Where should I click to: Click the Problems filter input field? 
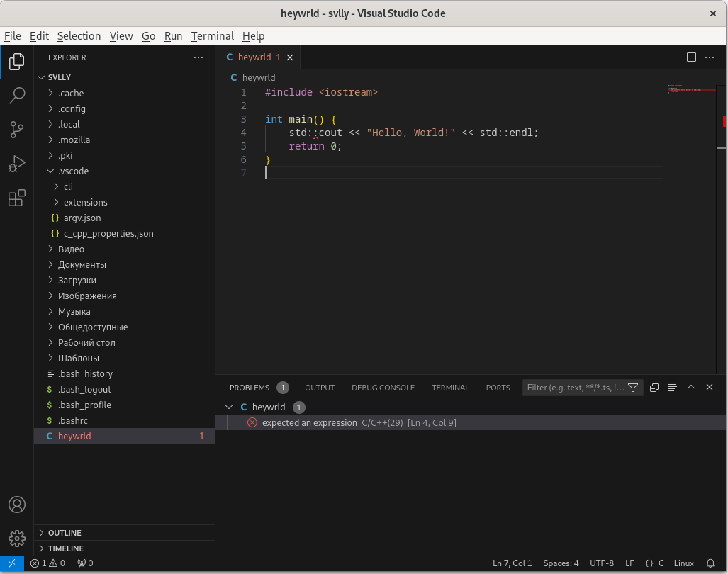point(574,387)
